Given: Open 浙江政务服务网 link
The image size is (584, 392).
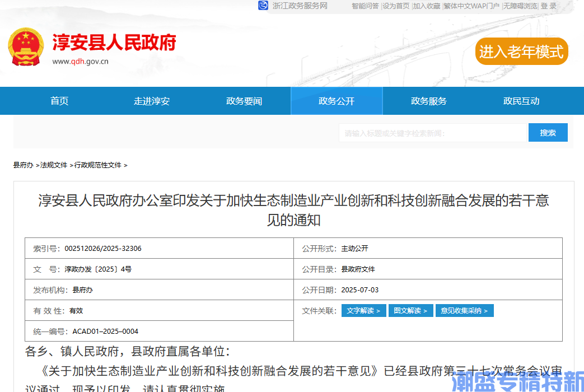Looking at the screenshot, I should point(300,6).
